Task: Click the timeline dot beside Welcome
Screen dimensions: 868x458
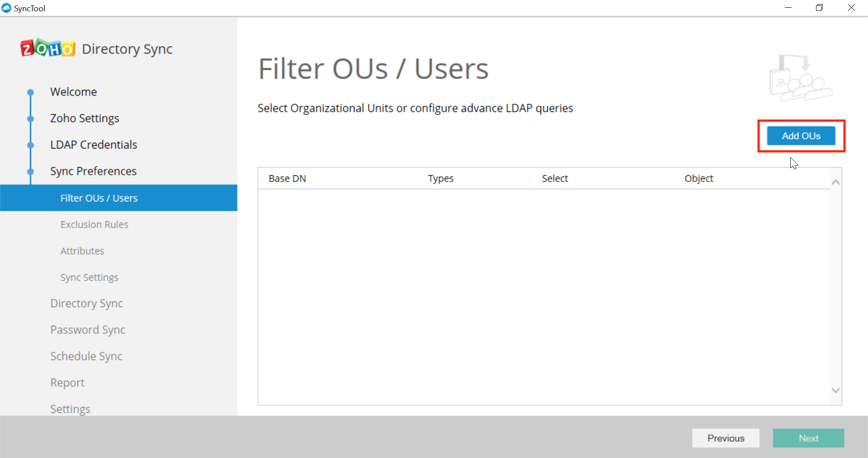Action: [30, 92]
